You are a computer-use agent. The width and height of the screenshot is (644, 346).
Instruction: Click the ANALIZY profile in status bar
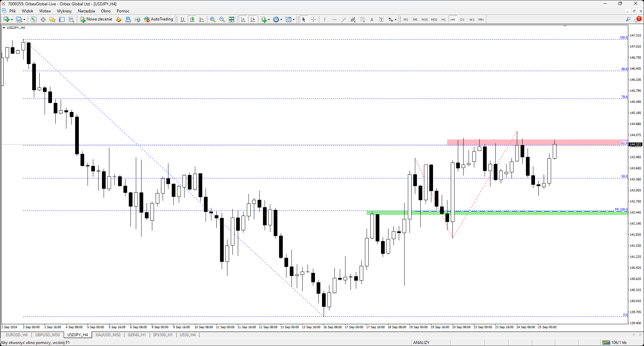click(421, 343)
